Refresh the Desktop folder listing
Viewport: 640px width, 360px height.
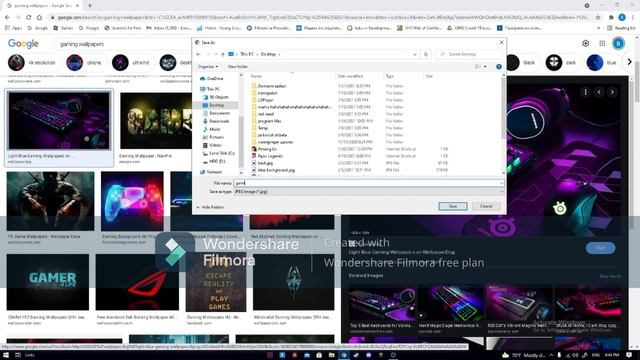point(426,54)
